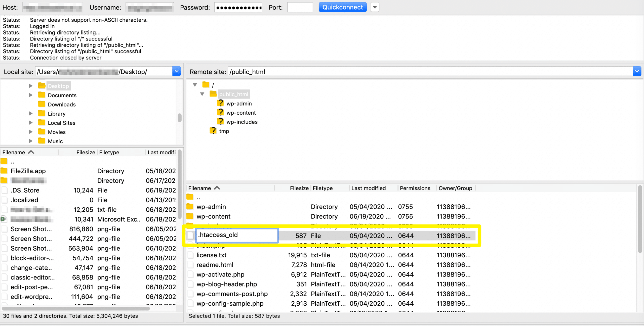This screenshot has height=326, width=644.
Task: Expand the Desktop folder in local tree
Action: click(31, 86)
